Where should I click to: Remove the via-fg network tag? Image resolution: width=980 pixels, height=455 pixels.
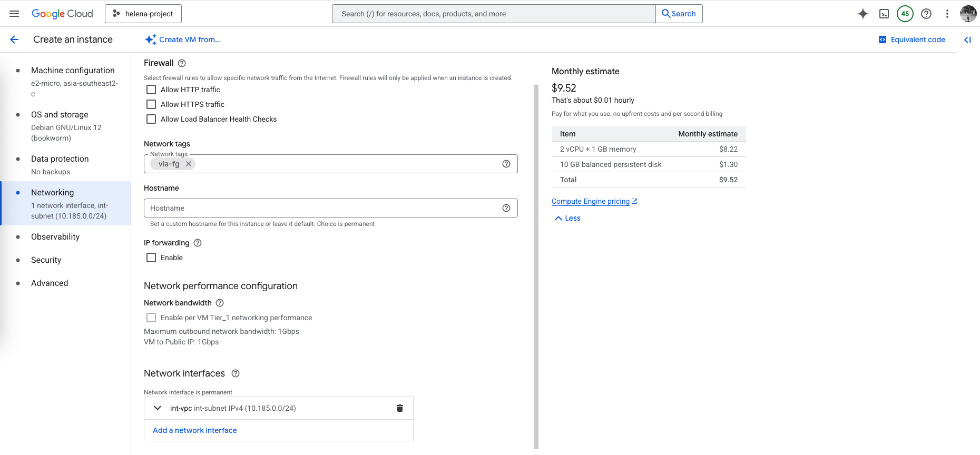click(189, 164)
